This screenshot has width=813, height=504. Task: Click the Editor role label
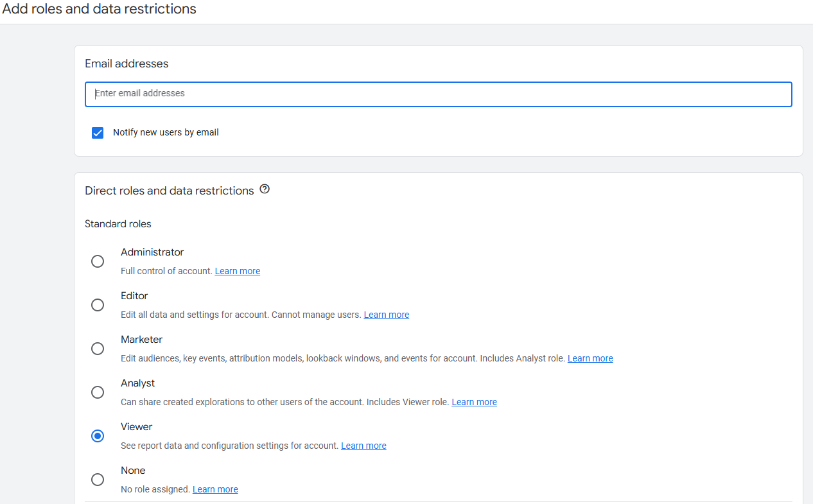(x=134, y=296)
